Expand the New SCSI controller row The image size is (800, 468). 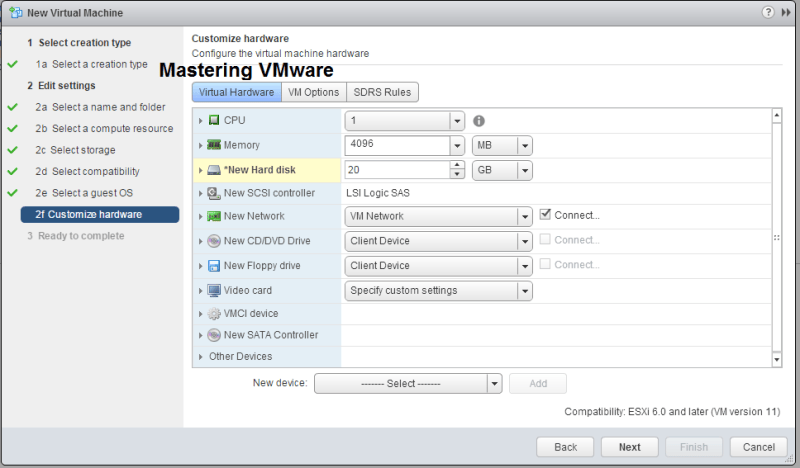point(201,193)
